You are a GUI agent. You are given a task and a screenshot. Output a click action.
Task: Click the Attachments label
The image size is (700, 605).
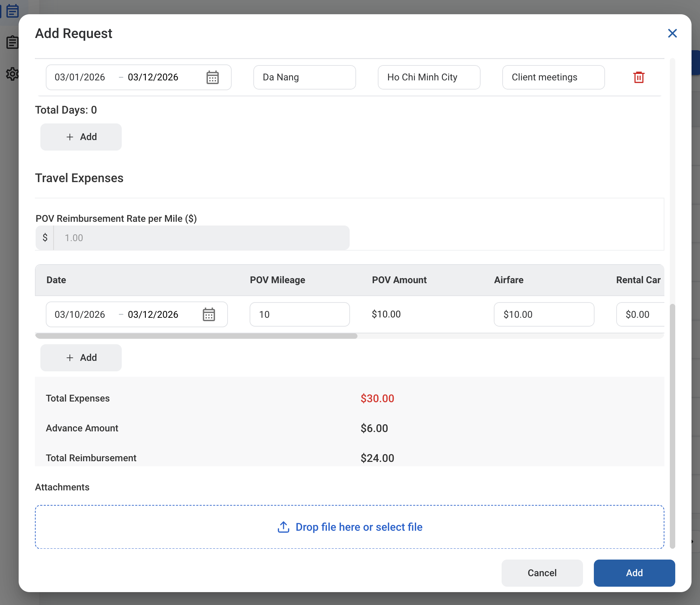(x=62, y=487)
